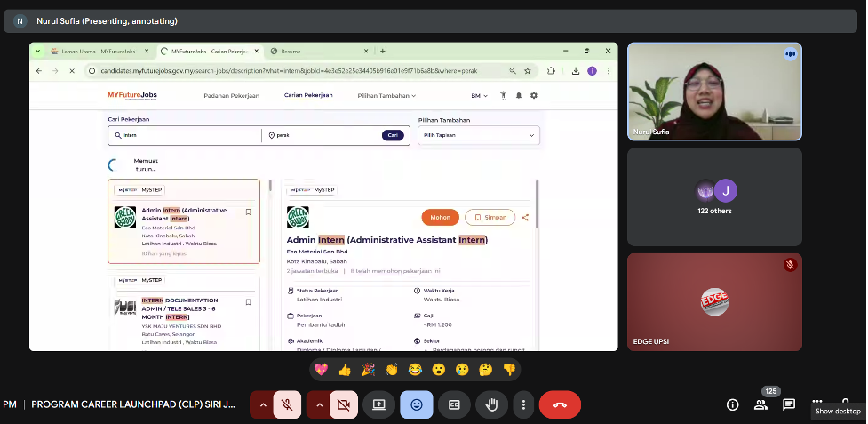Click the Carian Pekerjaan tab
The width and height of the screenshot is (868, 424).
(x=308, y=95)
